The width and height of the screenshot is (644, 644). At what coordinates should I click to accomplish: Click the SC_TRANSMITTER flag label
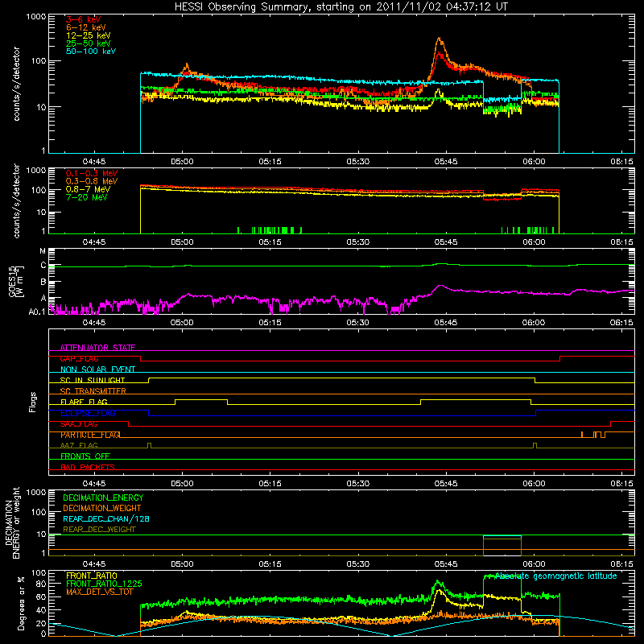93,391
